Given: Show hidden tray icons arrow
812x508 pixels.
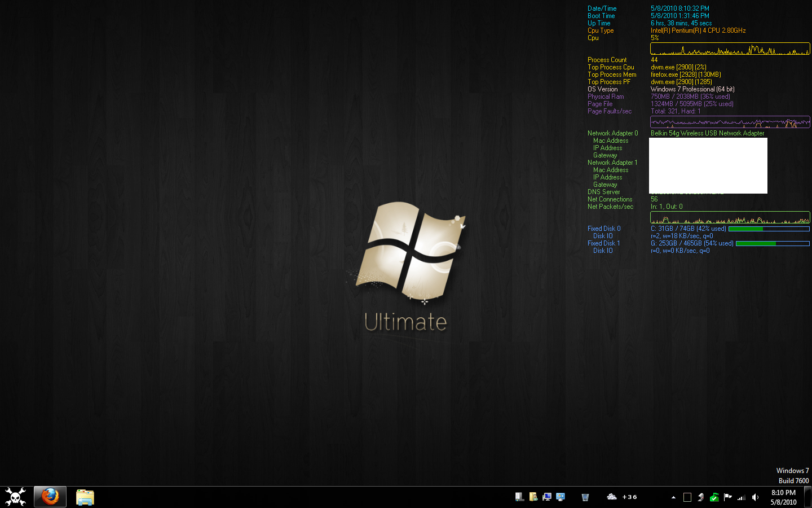Looking at the screenshot, I should coord(673,497).
